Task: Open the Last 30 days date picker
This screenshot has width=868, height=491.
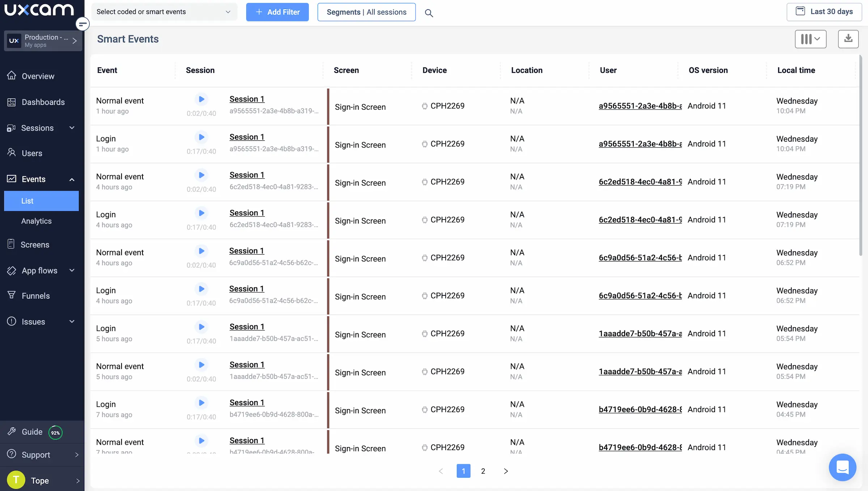Action: (824, 12)
